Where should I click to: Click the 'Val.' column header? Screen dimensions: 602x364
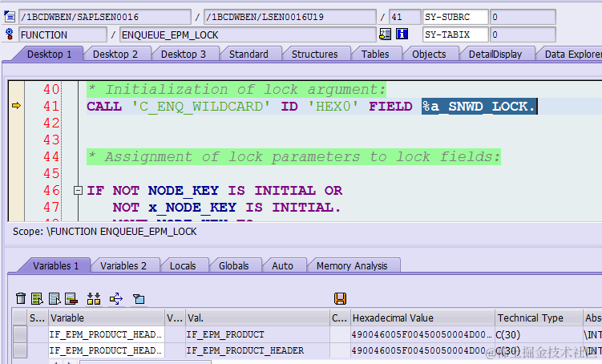point(257,318)
